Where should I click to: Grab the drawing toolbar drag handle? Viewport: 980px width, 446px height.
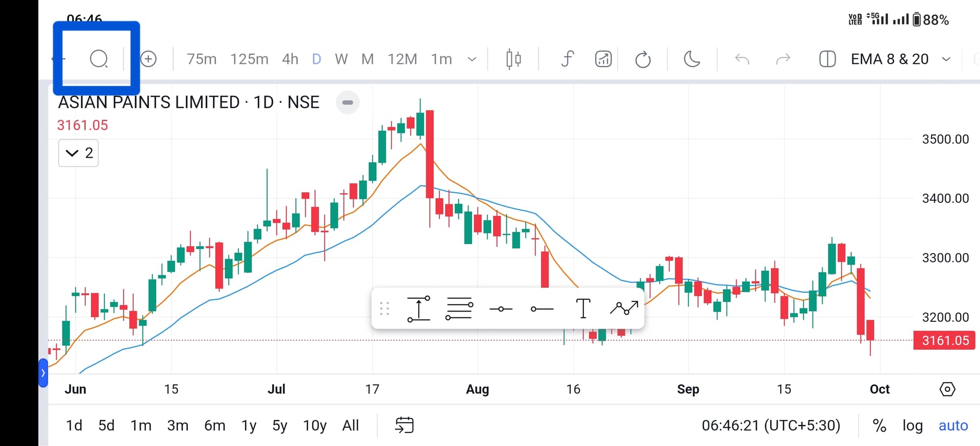click(385, 309)
